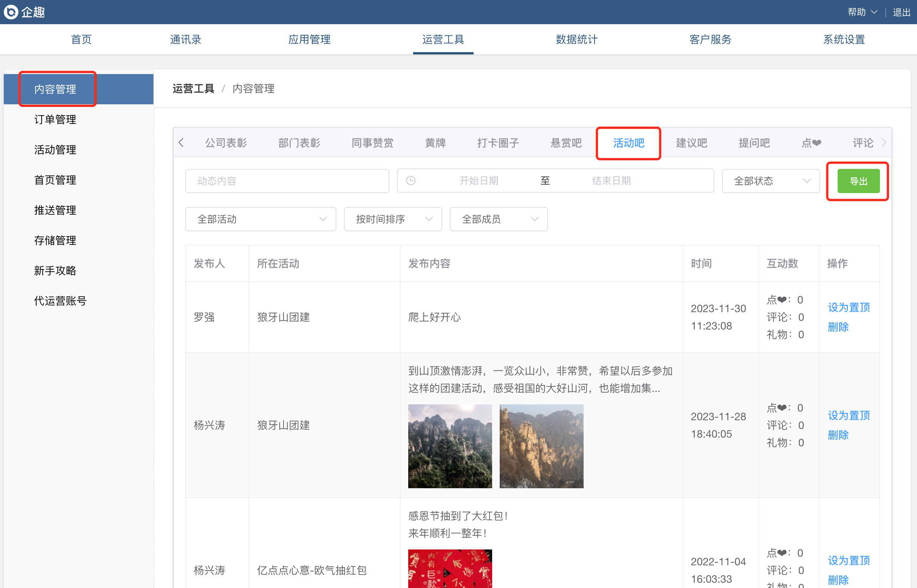Click 设为置顶 for 罗强's post
The height and width of the screenshot is (588, 917).
(x=848, y=307)
